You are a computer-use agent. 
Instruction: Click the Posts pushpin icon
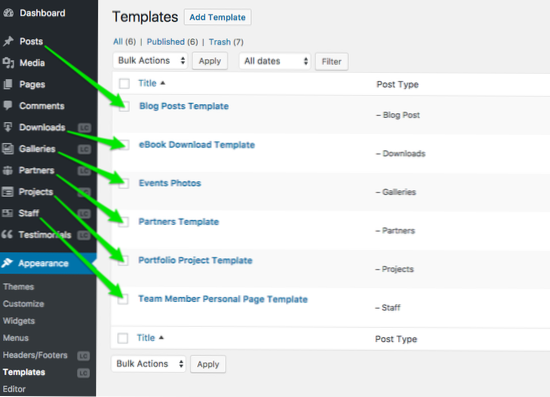tap(8, 41)
